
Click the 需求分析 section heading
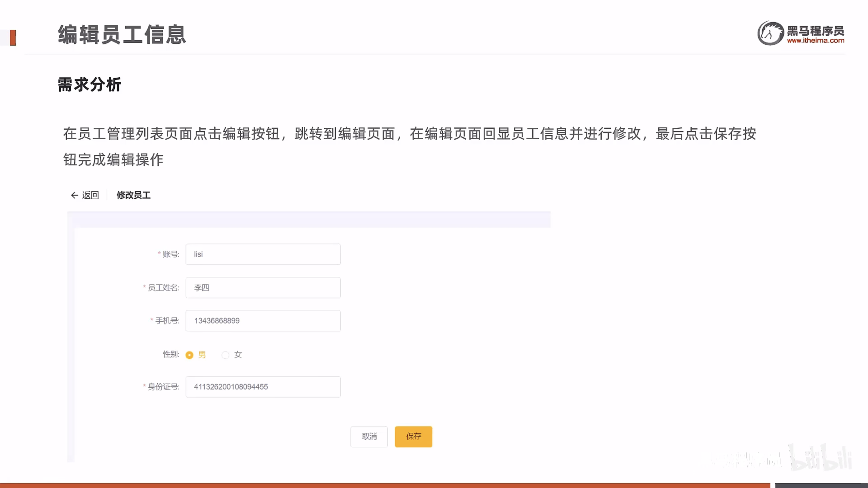click(89, 84)
